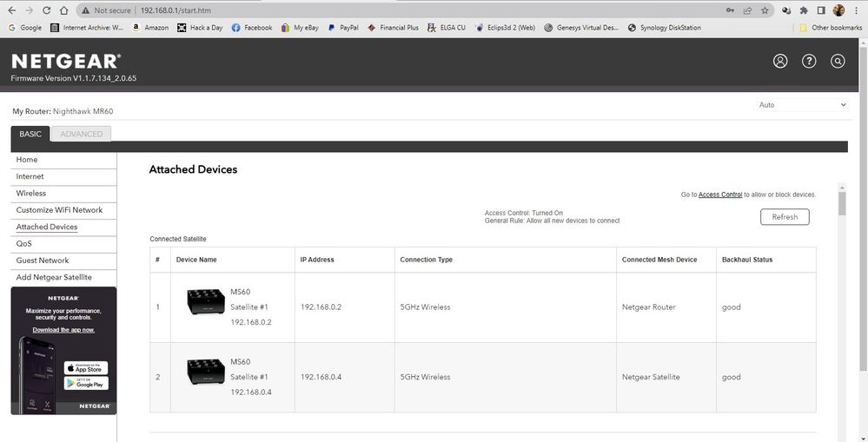868x442 pixels.
Task: Open the Netgear search magnifier icon
Action: point(838,62)
